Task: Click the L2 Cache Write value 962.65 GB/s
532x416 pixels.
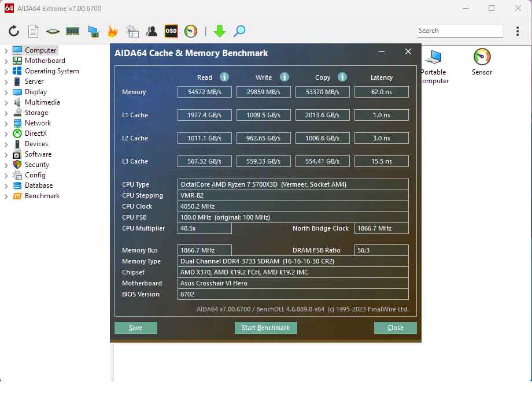Action: click(x=263, y=138)
